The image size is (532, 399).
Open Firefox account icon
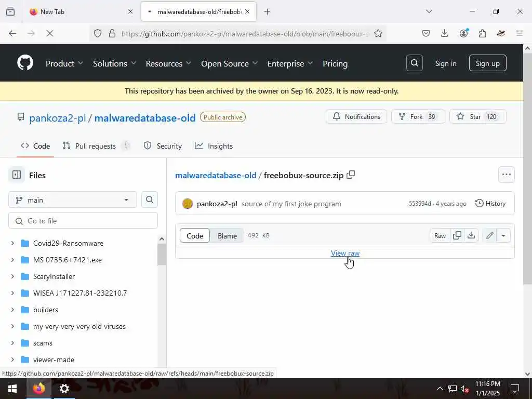tap(463, 33)
